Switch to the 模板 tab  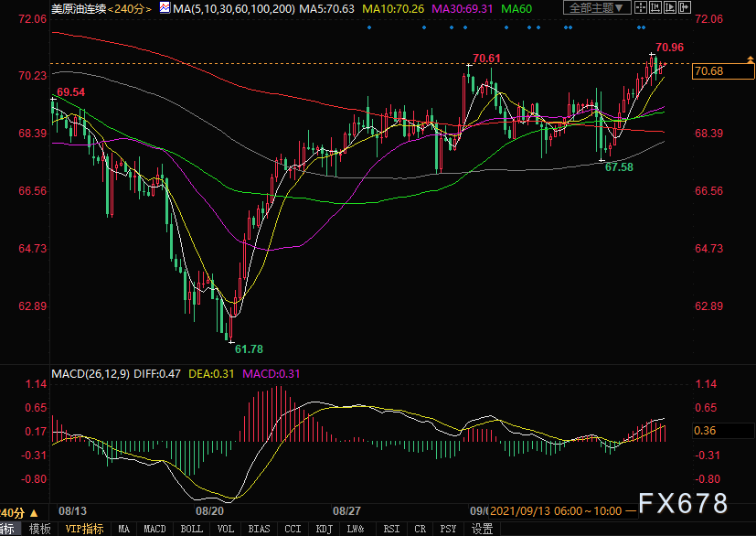pos(39,529)
